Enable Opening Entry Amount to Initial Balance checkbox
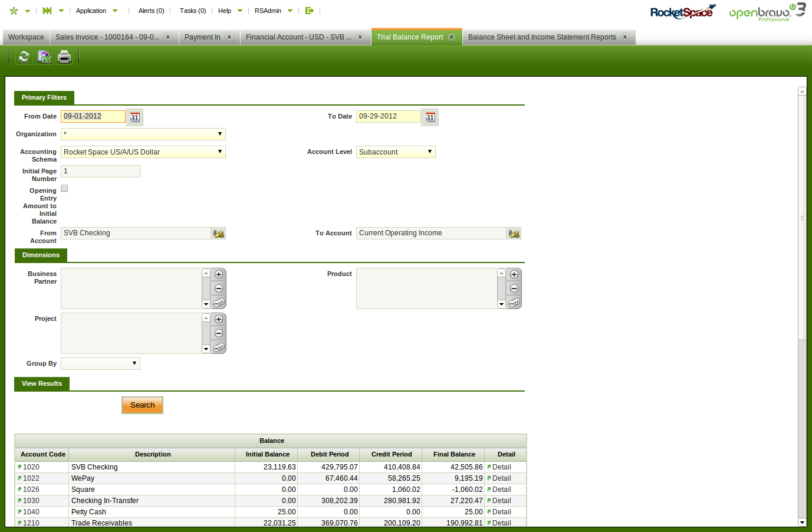The width and height of the screenshot is (812, 532). pyautogui.click(x=64, y=188)
